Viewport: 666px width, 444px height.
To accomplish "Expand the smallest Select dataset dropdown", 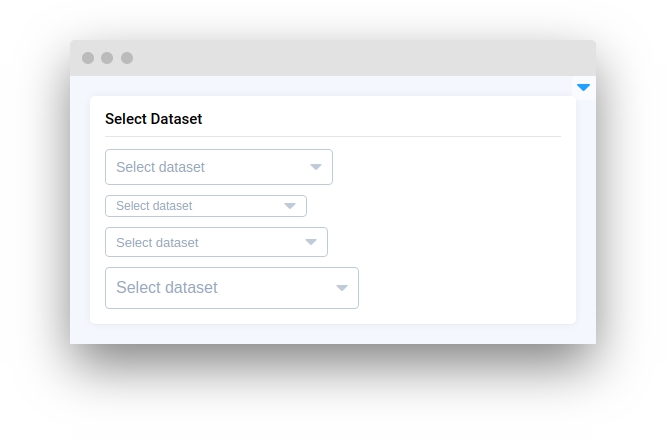I will (205, 206).
